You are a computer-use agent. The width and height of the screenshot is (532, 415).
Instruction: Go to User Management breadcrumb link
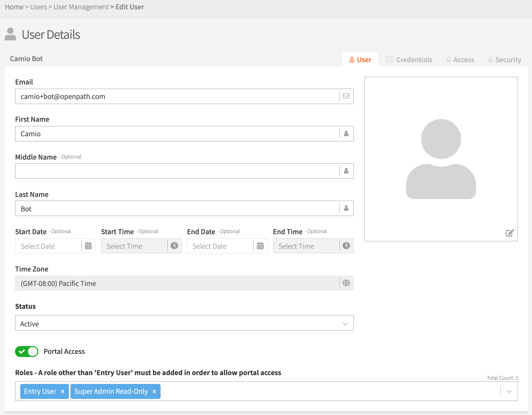[81, 7]
